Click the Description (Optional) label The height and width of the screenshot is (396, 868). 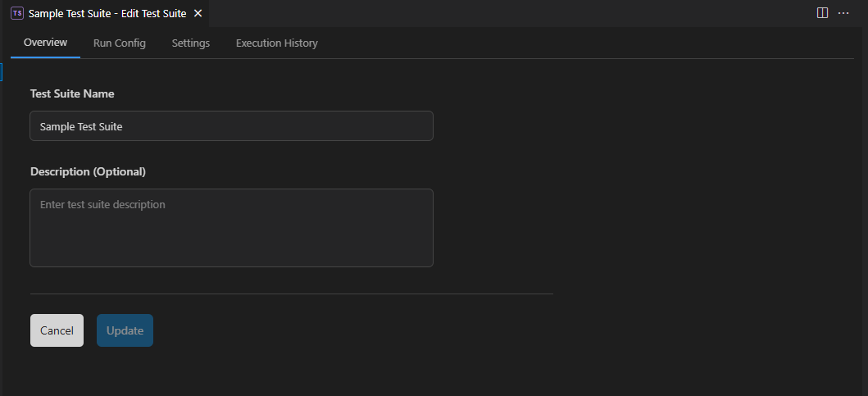click(x=88, y=171)
